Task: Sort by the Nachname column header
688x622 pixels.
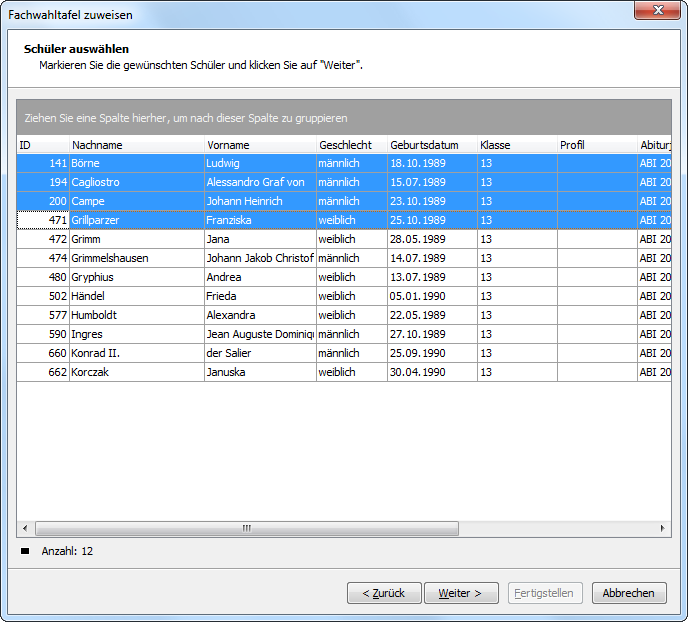Action: point(137,145)
